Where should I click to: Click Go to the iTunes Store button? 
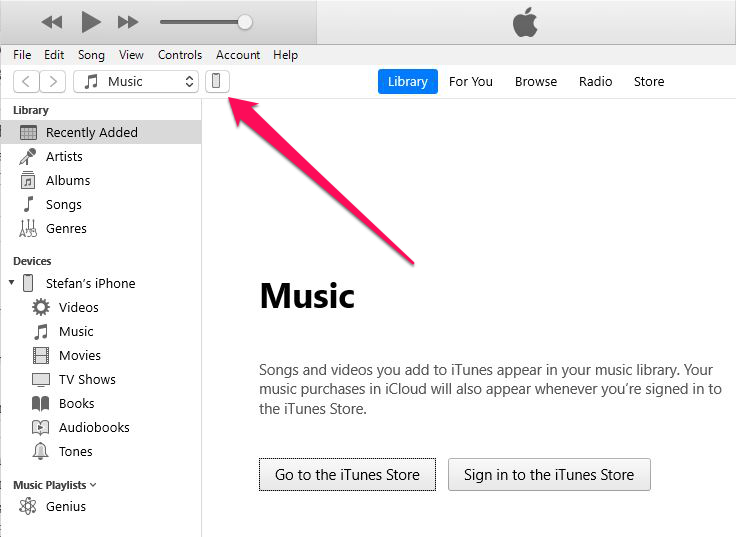347,475
